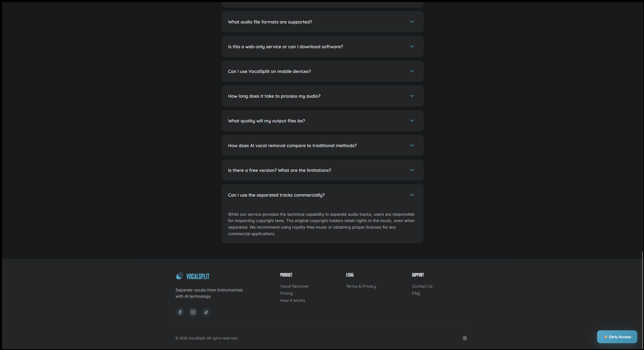Open the FAQ footer link

(x=416, y=293)
